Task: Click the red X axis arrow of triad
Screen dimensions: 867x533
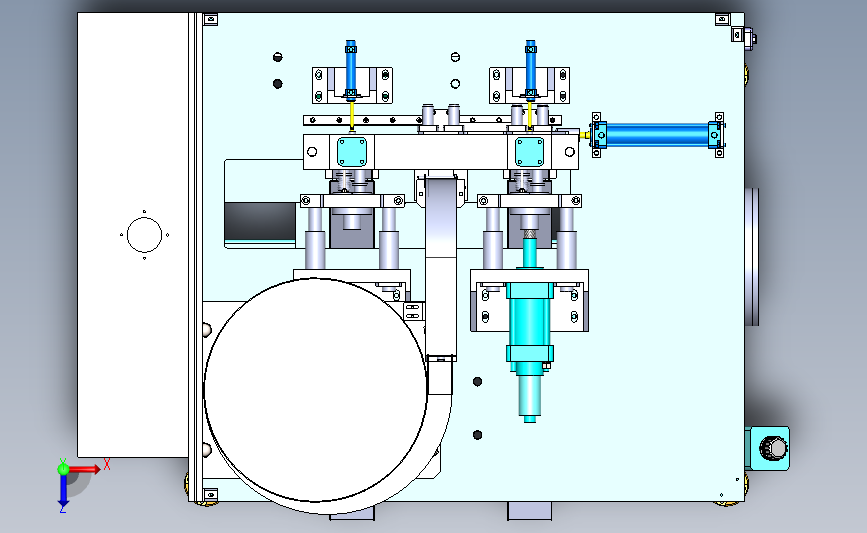Action: 84,469
